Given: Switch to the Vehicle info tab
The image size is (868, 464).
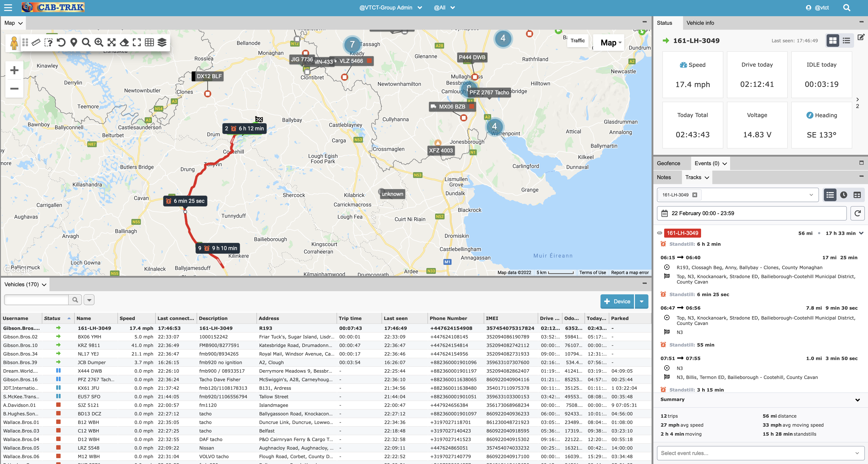Looking at the screenshot, I should [700, 23].
